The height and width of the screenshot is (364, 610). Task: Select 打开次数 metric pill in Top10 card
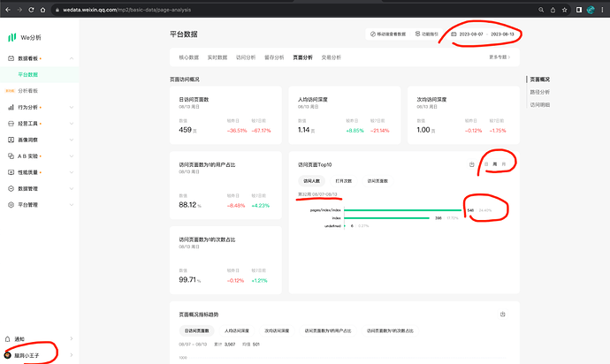point(344,181)
